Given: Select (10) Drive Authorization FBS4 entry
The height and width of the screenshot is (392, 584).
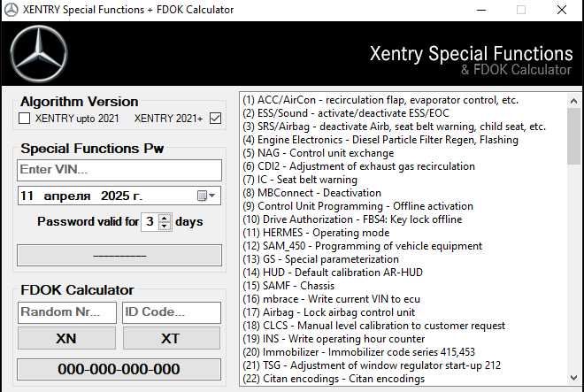Looking at the screenshot, I should pos(352,219).
